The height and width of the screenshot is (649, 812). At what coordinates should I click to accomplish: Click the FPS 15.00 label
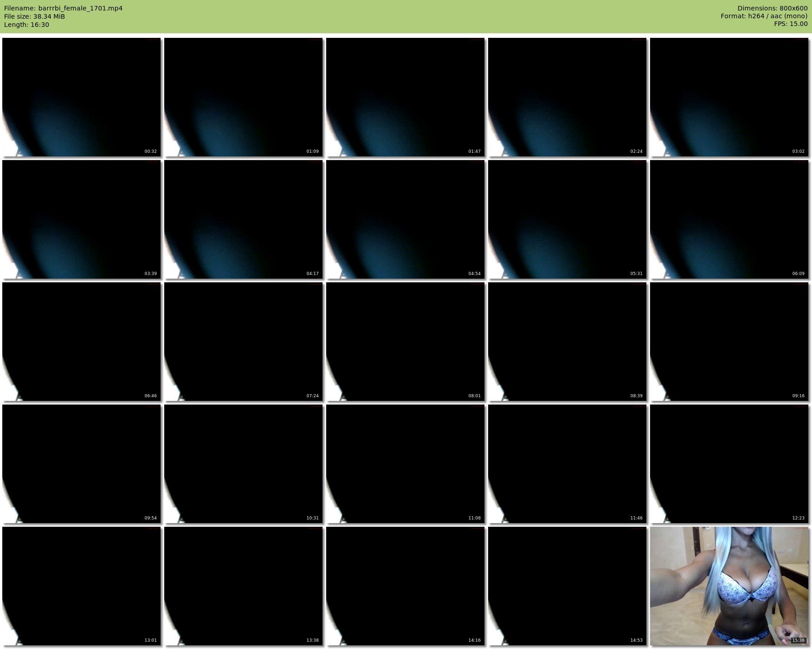coord(791,24)
